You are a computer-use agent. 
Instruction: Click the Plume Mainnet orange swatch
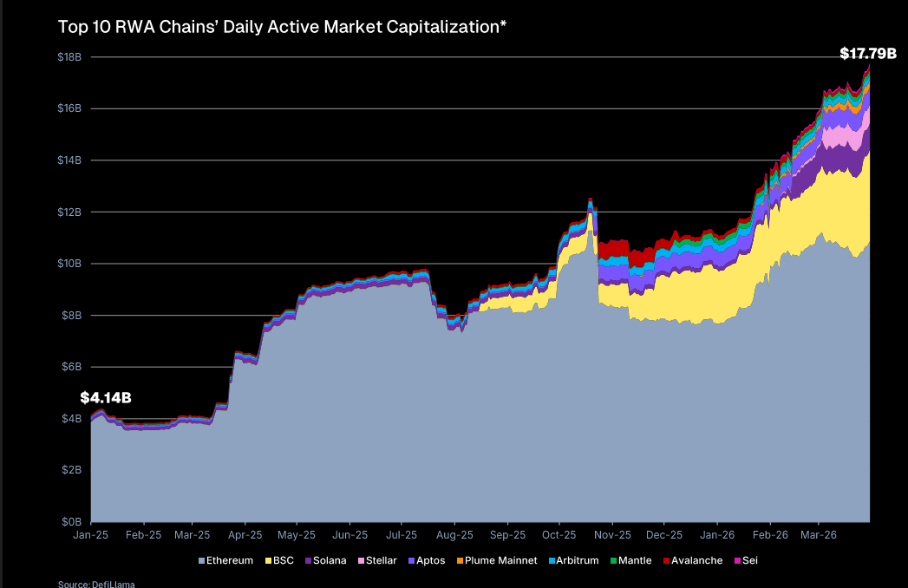461,561
